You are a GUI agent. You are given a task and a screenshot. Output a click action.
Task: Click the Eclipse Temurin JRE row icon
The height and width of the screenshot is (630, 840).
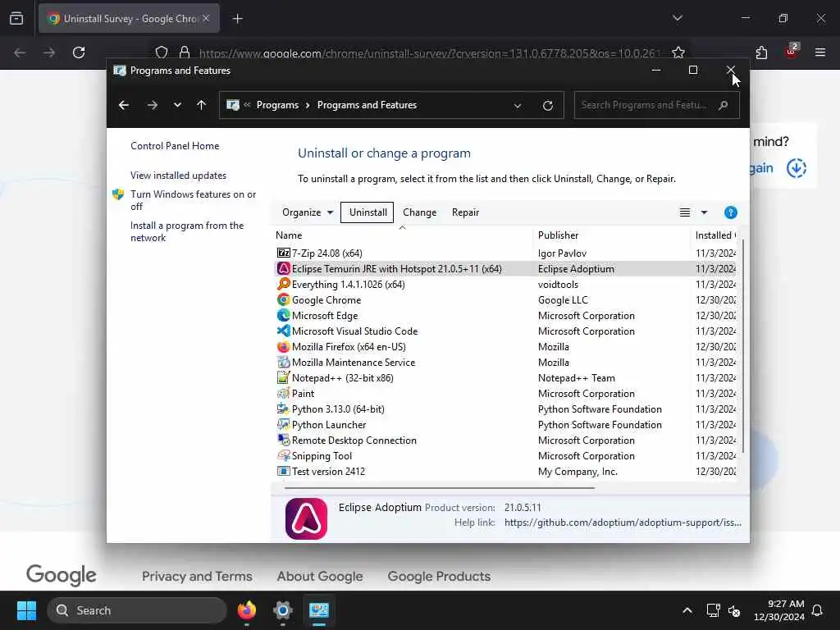click(x=283, y=268)
